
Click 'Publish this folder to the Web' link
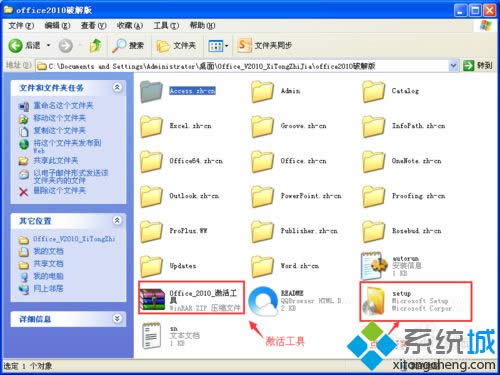[60, 146]
